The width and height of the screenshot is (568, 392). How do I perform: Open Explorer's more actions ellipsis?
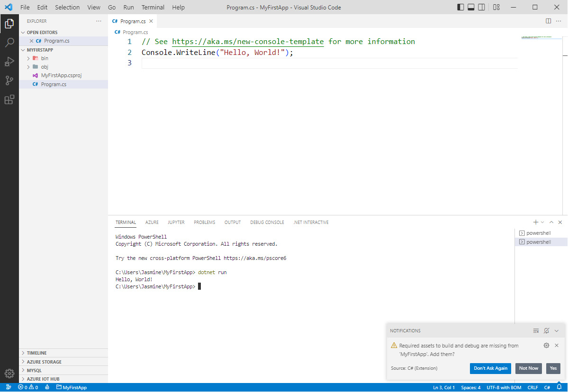pyautogui.click(x=99, y=21)
